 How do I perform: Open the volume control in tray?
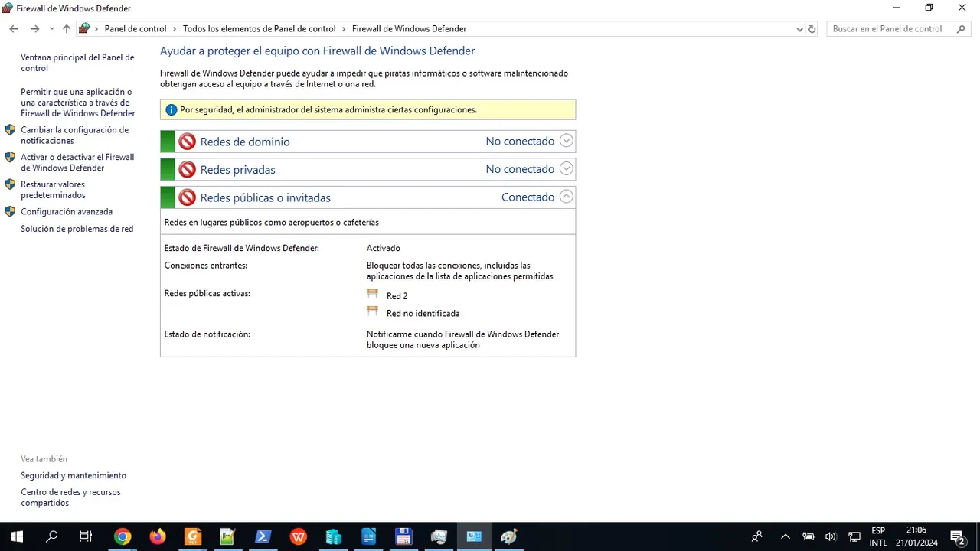click(x=831, y=536)
